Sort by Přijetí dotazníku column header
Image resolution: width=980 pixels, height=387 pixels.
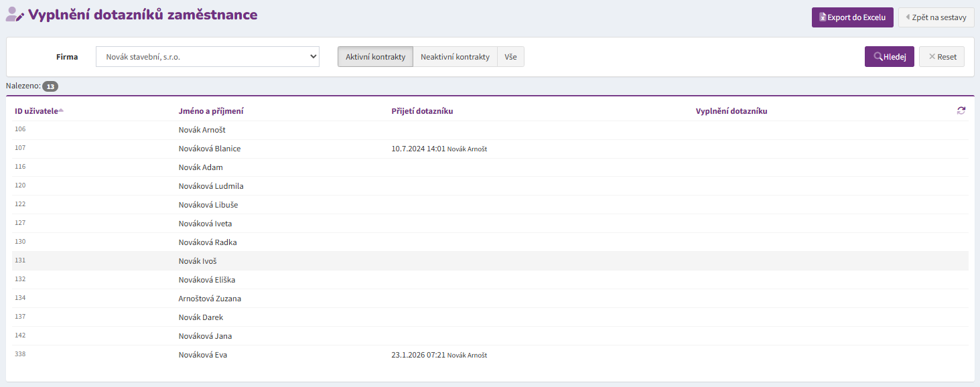click(x=422, y=111)
